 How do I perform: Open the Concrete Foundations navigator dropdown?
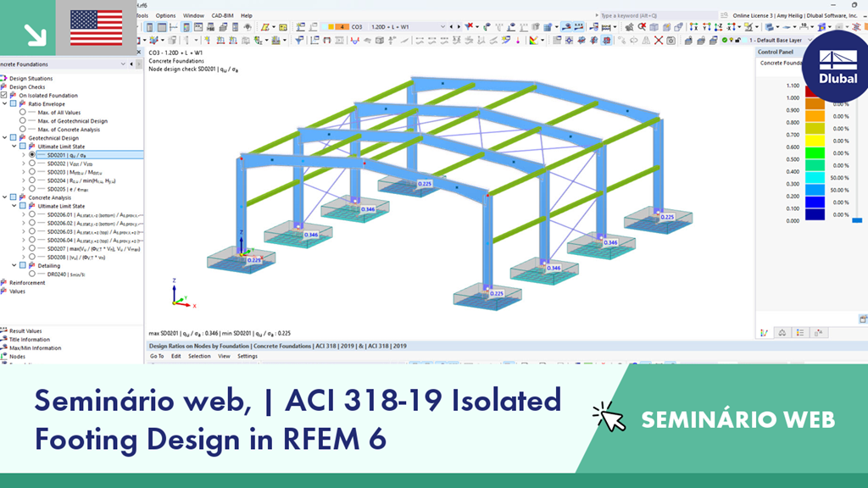(123, 64)
